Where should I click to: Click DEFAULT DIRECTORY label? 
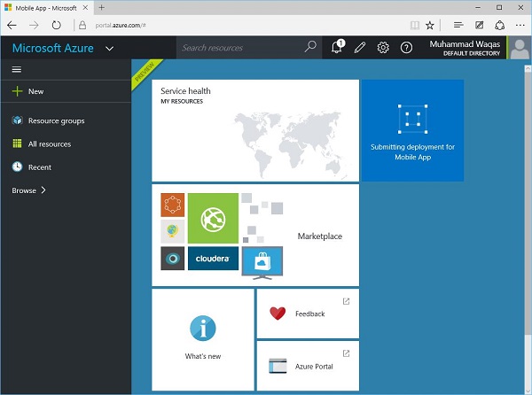[x=472, y=53]
